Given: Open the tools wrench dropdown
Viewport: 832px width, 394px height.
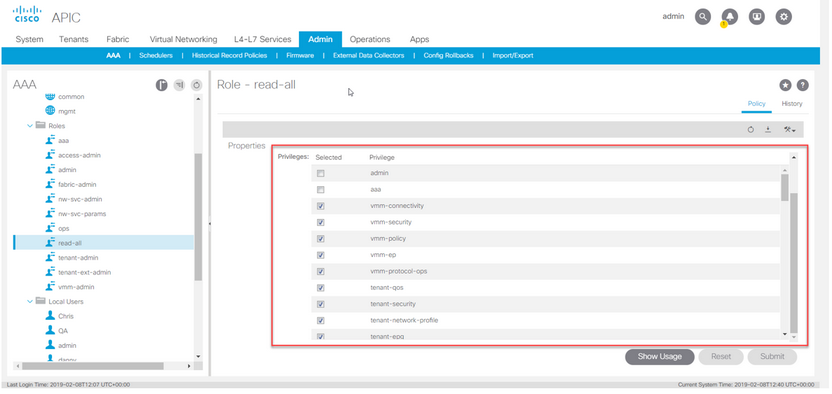Looking at the screenshot, I should point(790,130).
